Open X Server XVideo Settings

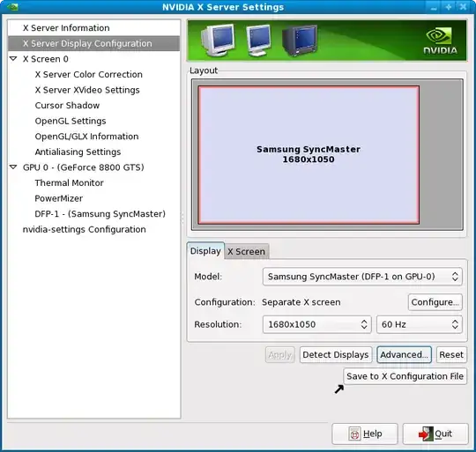87,90
